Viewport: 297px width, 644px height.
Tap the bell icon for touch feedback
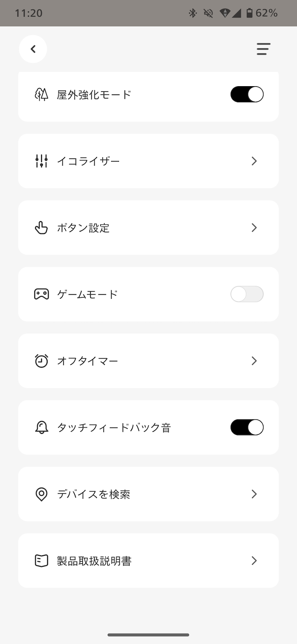[41, 427]
